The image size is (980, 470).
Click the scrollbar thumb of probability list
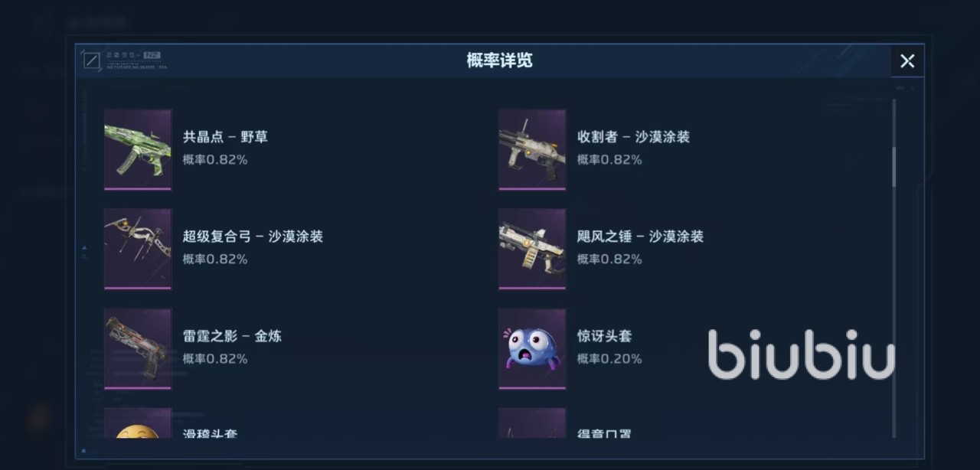(x=893, y=166)
